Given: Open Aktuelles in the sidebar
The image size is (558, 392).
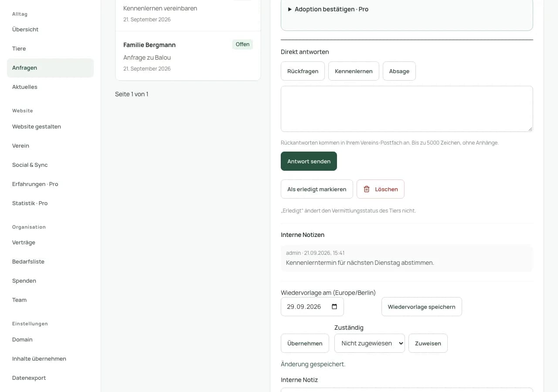Looking at the screenshot, I should pos(50,87).
